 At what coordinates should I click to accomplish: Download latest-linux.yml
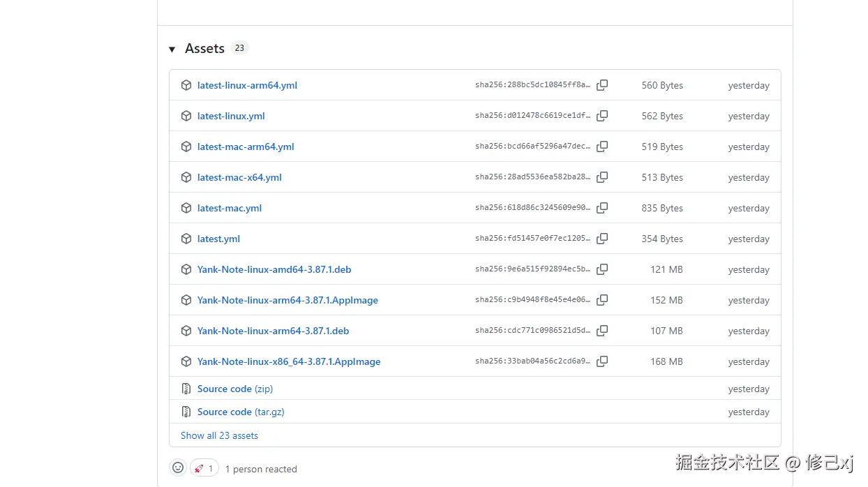(231, 116)
